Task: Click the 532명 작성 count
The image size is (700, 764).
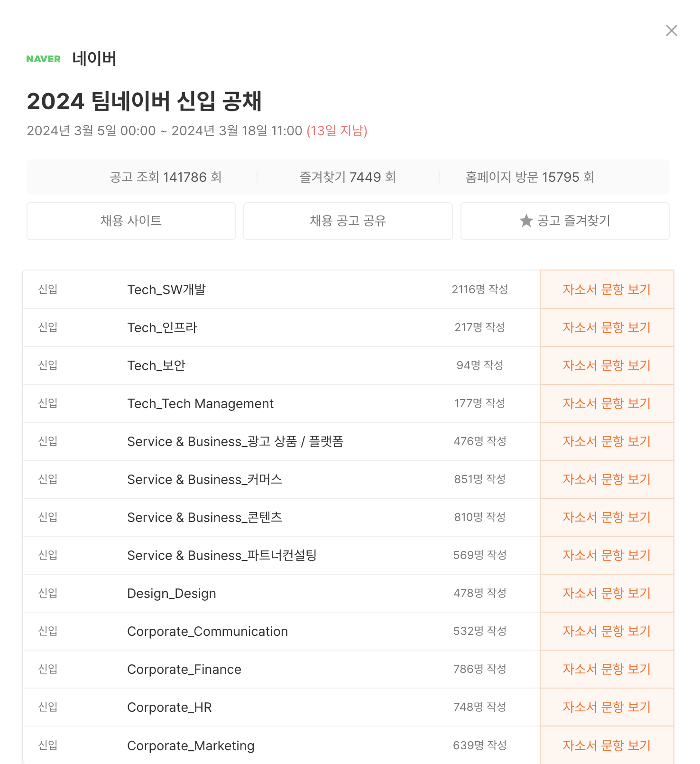Action: coord(480,631)
